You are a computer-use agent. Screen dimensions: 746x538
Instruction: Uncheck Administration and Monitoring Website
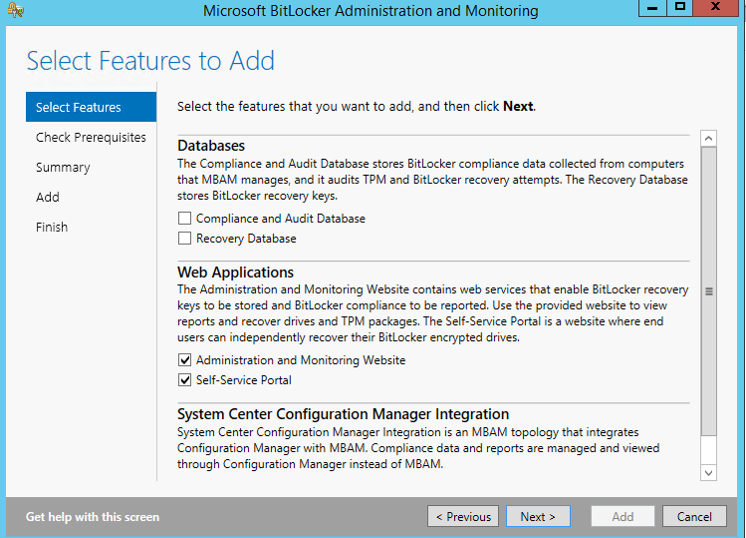(184, 360)
